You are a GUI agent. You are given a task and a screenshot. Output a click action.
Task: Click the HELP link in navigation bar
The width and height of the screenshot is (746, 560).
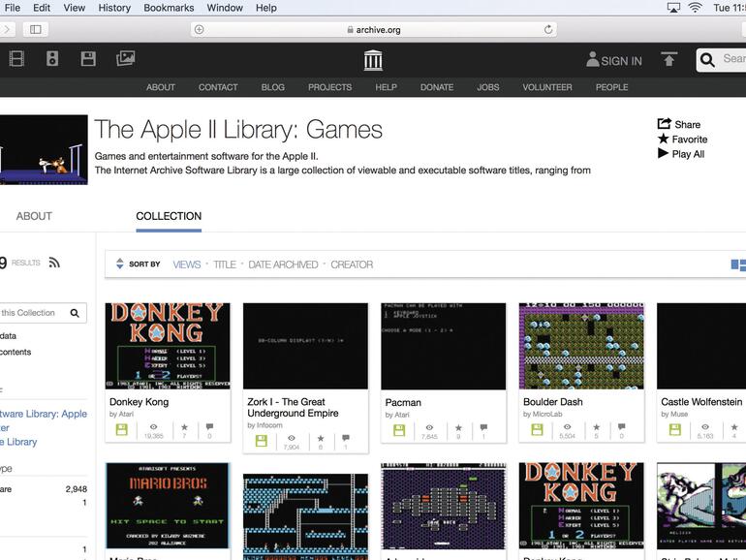(x=386, y=87)
